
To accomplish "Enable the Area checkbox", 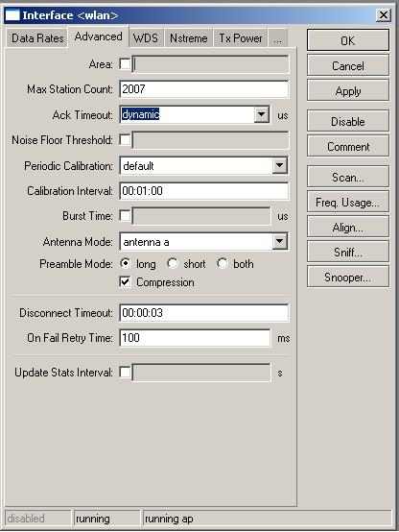I will point(125,63).
